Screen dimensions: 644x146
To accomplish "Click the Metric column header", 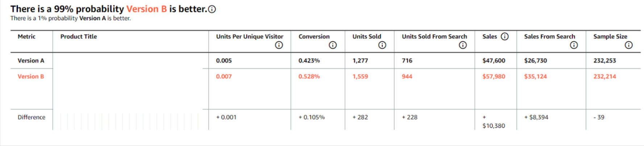I will click(26, 37).
